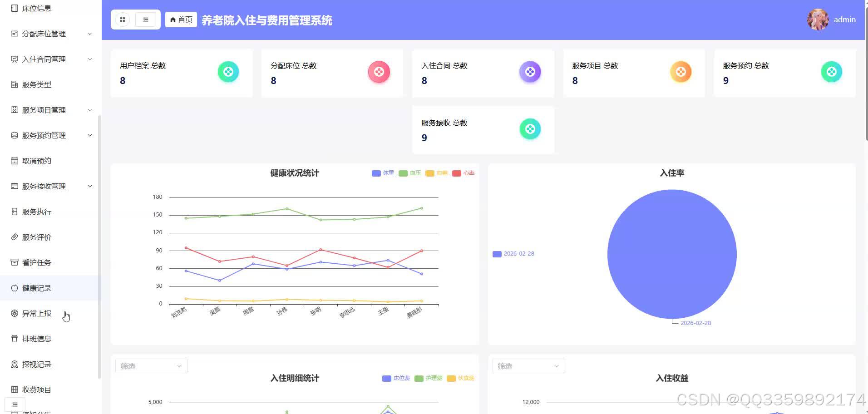868x414 pixels.
Task: Click the blue 入住率 pie slice
Action: click(x=672, y=254)
